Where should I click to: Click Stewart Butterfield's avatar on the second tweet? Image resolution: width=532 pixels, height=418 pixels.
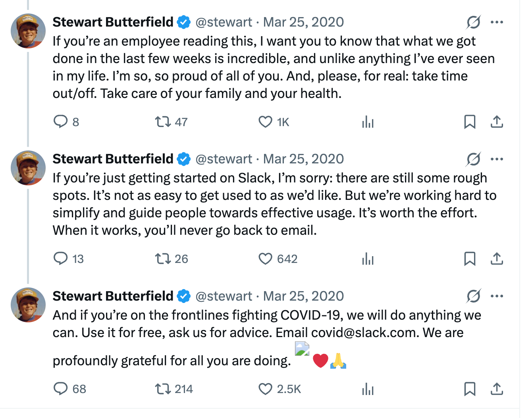coord(28,168)
